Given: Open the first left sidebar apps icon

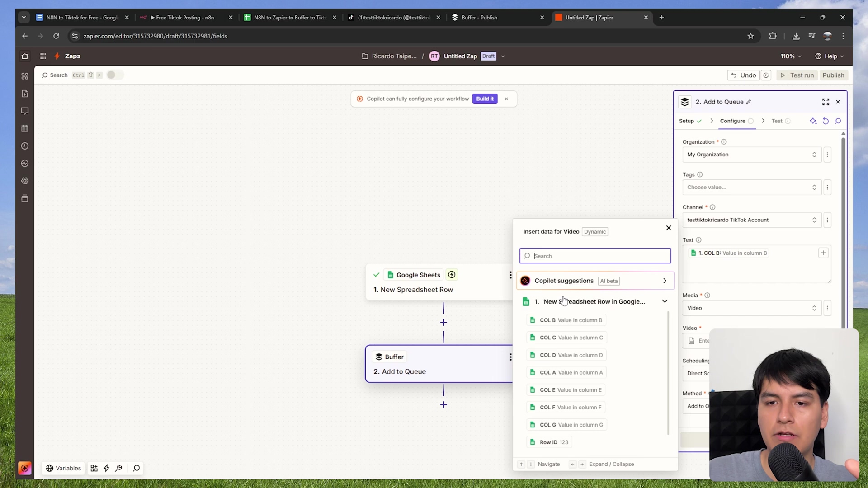Looking at the screenshot, I should coord(25,76).
